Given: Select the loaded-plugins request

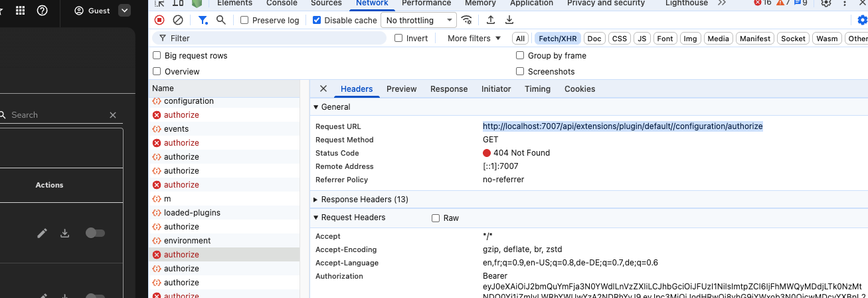Looking at the screenshot, I should (192, 213).
